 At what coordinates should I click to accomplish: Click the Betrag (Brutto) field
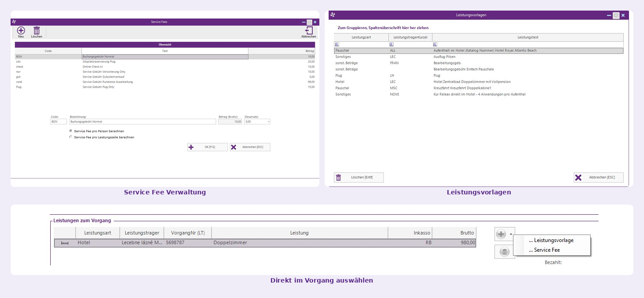230,122
